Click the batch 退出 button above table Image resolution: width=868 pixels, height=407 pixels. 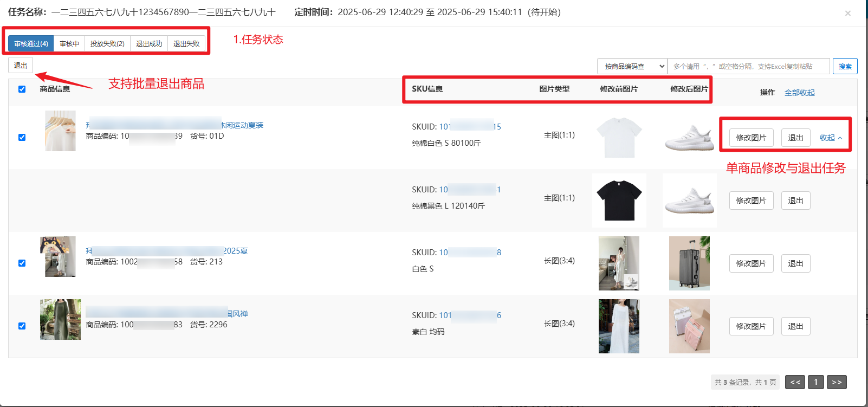[x=21, y=66]
